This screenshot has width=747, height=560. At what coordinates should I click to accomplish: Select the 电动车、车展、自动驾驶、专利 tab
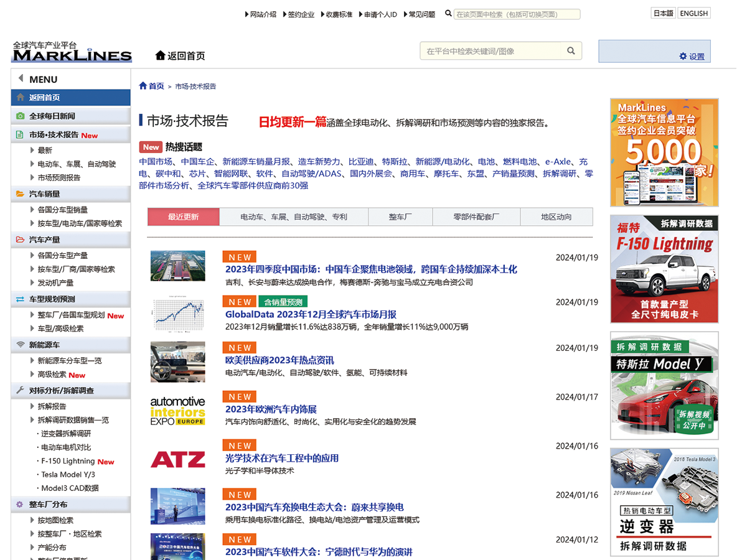[x=294, y=217]
